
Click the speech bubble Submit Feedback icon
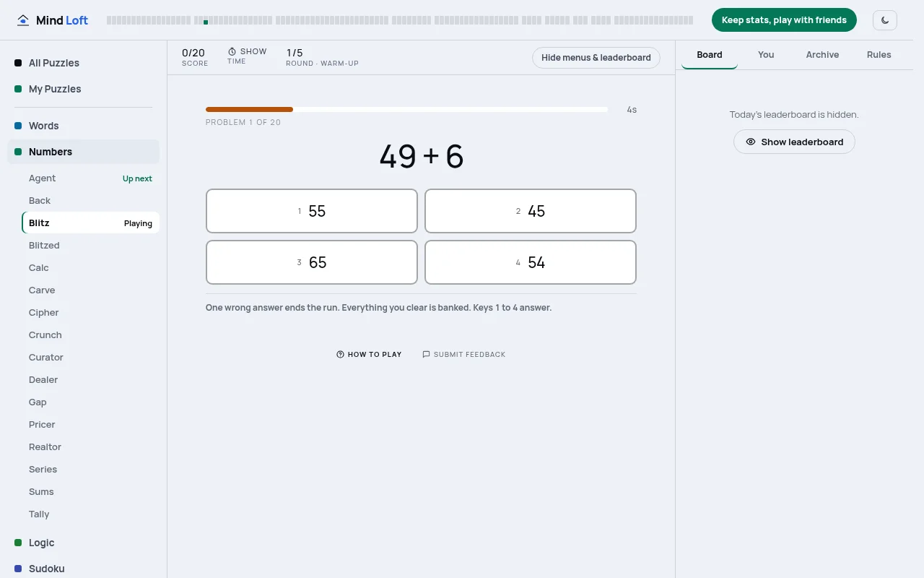(426, 354)
